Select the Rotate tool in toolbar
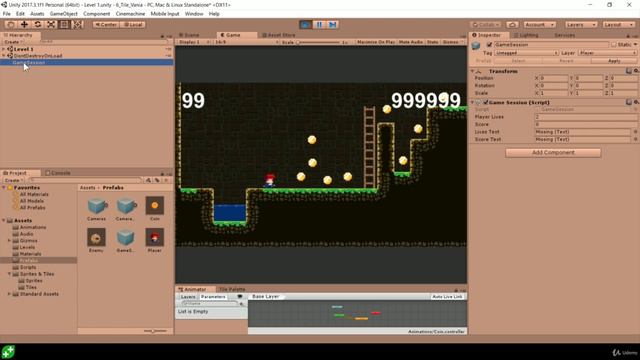Viewport: 640px width, 360px height. (x=38, y=24)
